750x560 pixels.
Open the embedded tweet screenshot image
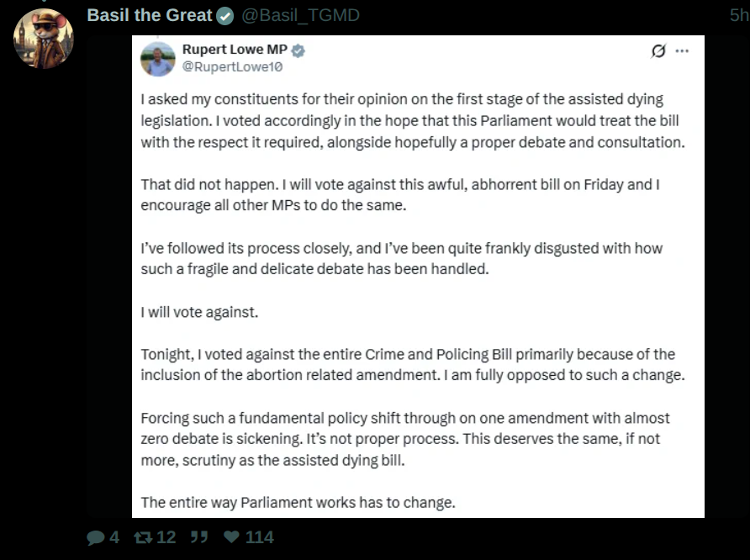[x=418, y=277]
